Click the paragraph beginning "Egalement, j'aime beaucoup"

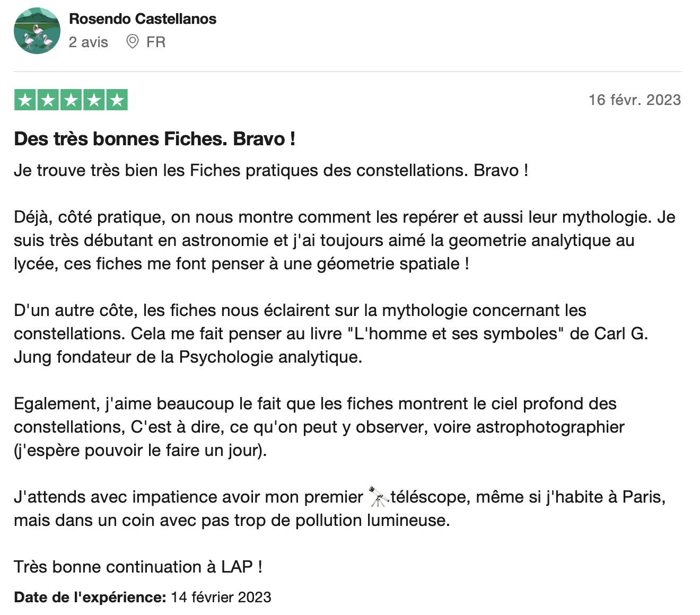pyautogui.click(x=318, y=427)
